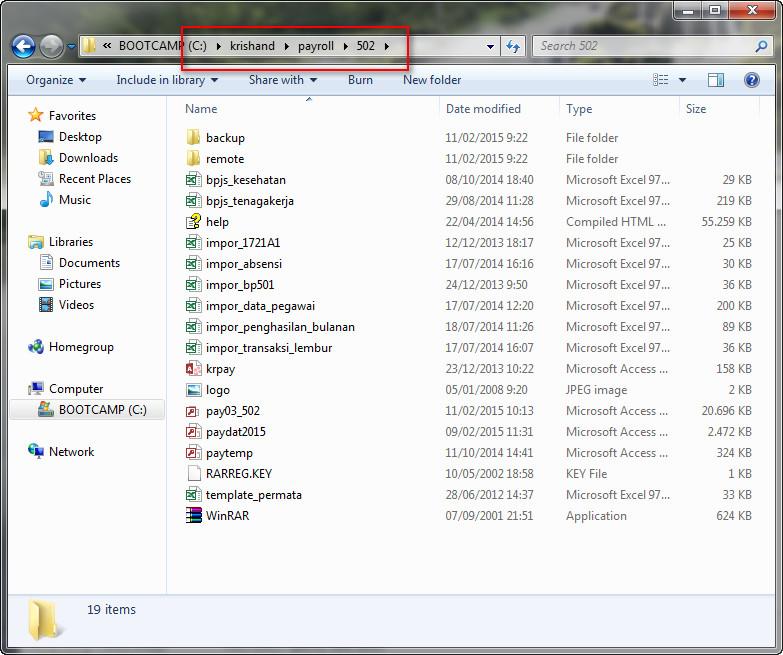
Task: Click the help compiled HTML file icon
Action: (x=194, y=222)
